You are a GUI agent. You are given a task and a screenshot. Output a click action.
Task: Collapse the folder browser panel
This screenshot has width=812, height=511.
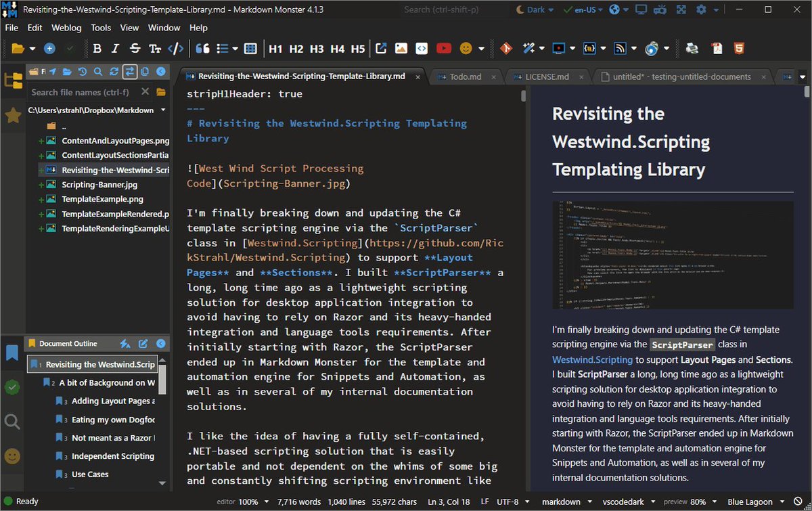click(x=160, y=71)
